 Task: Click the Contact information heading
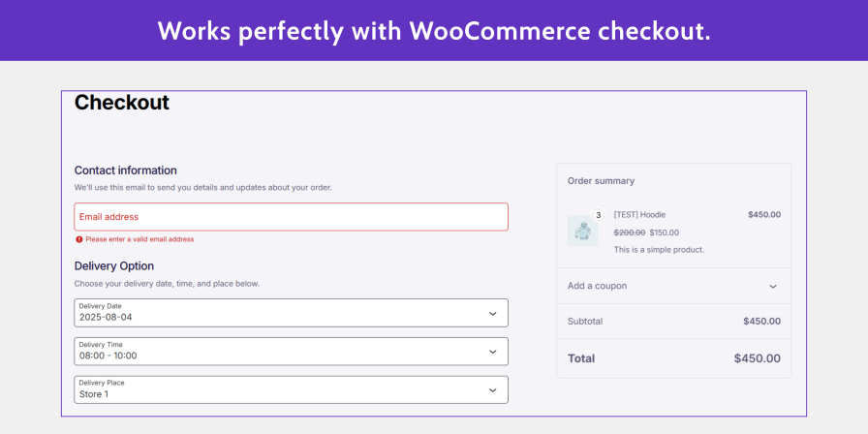coord(126,170)
